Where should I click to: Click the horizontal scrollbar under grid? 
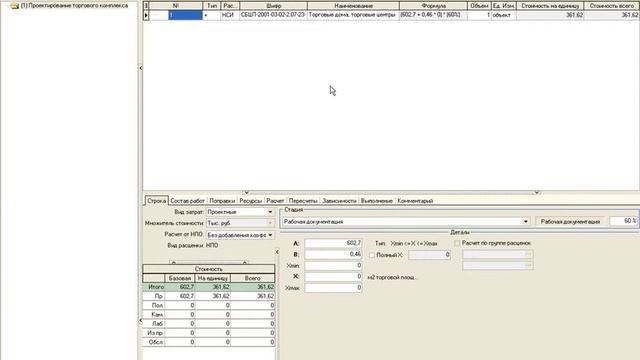391,192
